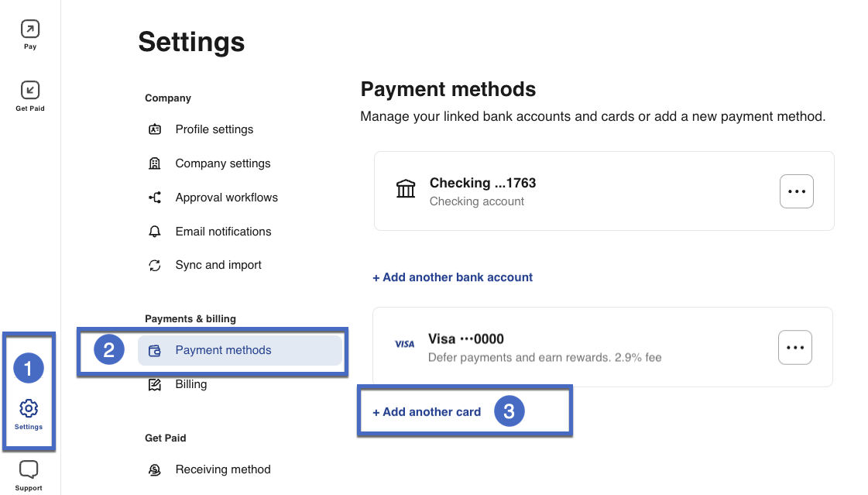Image resolution: width=868 pixels, height=495 pixels.
Task: Open the Support chat bubble icon
Action: 29,469
